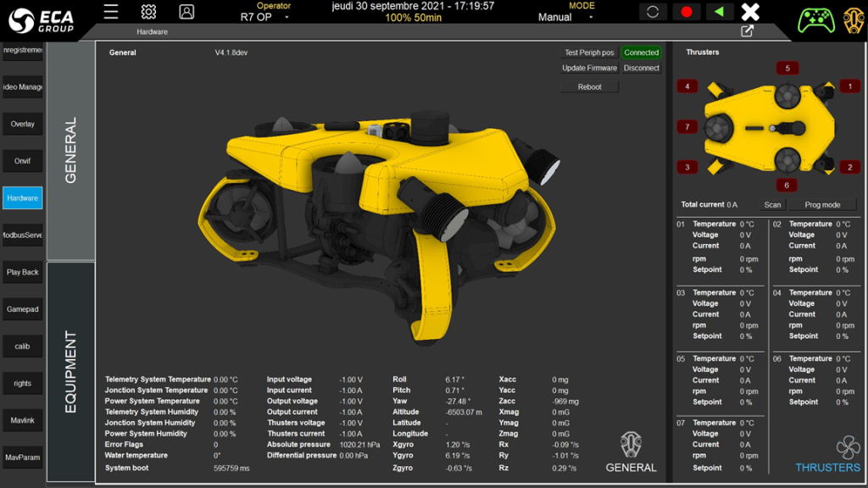Click the 100% 50min battery status
The height and width of the screenshot is (488, 868).
[x=414, y=18]
